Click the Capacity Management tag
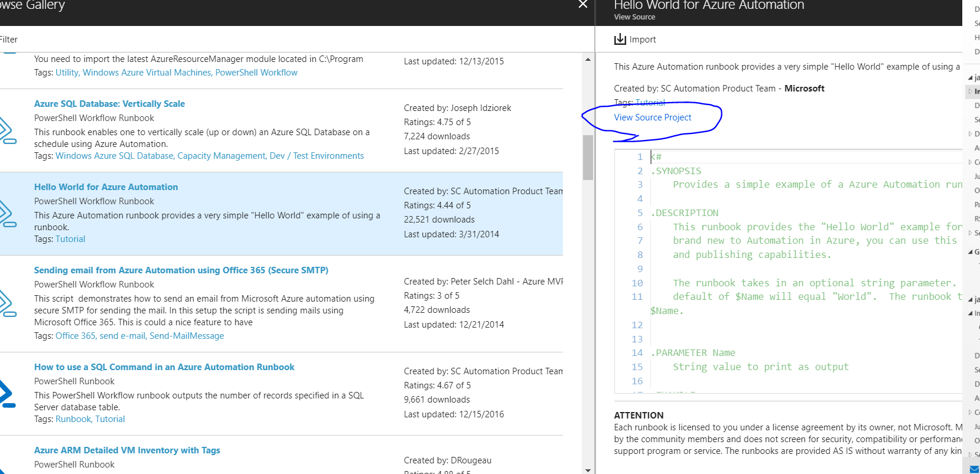980x474 pixels. pos(221,156)
